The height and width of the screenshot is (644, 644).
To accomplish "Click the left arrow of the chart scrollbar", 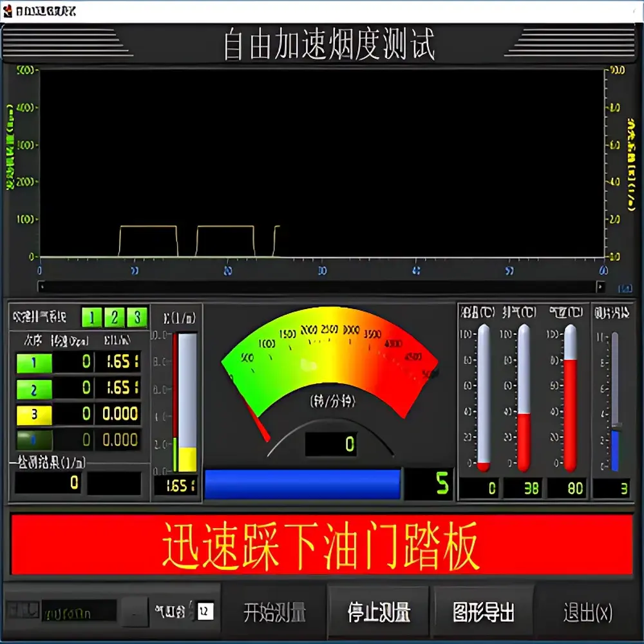I will point(41,287).
